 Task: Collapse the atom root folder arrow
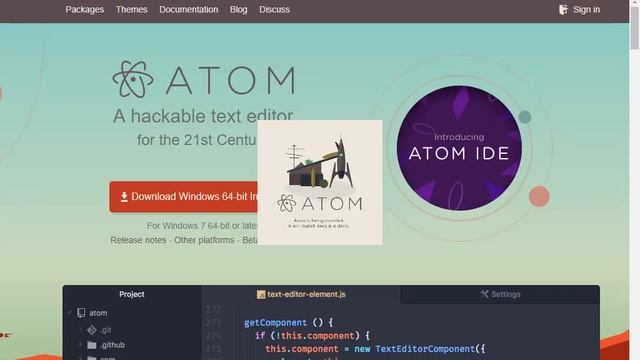[x=69, y=313]
